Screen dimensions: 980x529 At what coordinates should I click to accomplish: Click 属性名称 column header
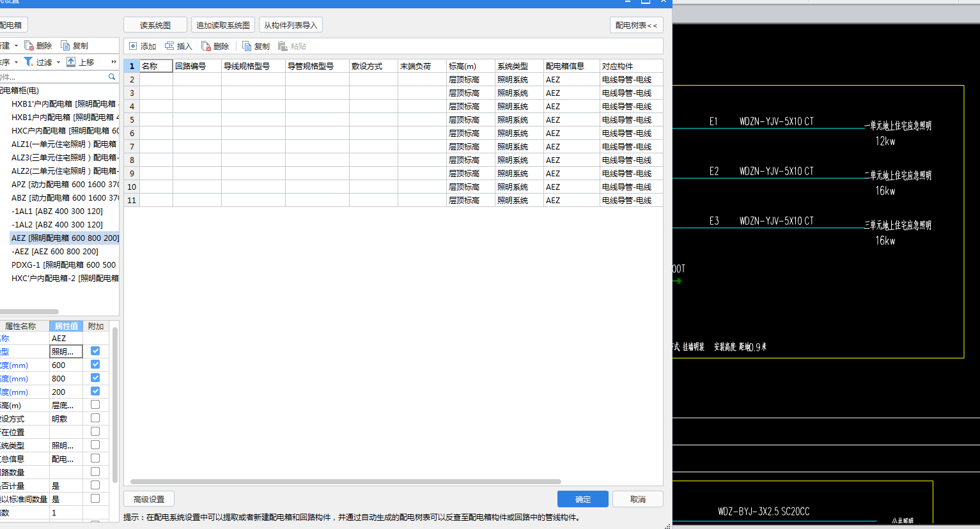(x=24, y=326)
